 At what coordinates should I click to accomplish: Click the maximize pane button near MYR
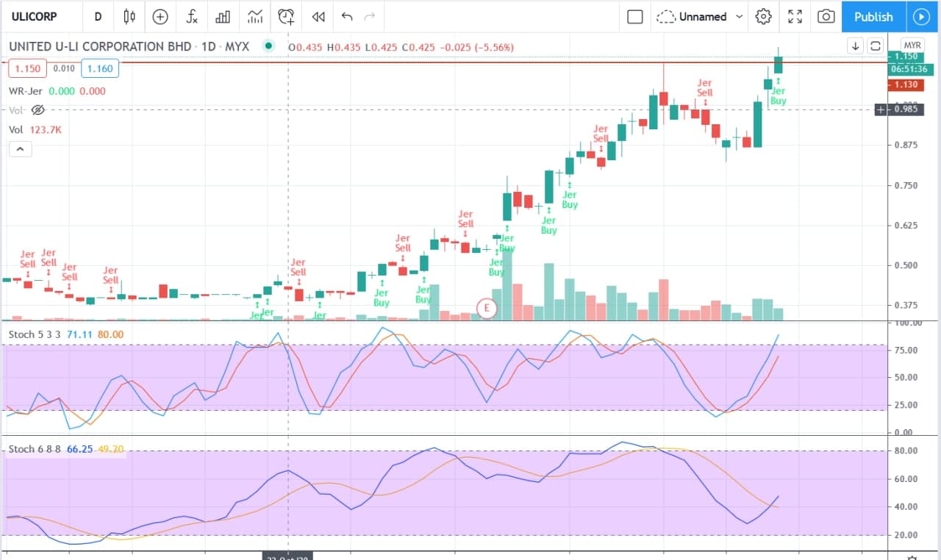point(876,46)
